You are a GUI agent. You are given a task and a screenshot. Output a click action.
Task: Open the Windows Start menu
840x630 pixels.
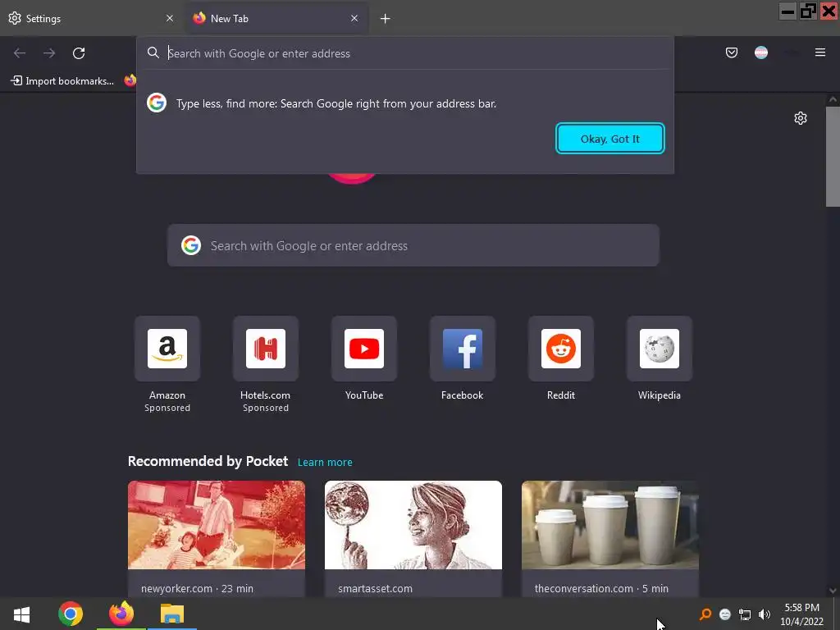click(21, 614)
